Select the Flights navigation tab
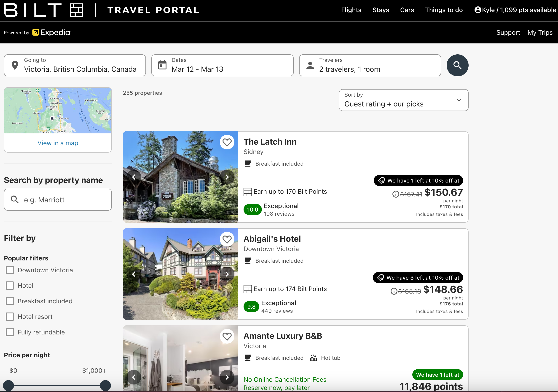558x392 pixels. 351,10
